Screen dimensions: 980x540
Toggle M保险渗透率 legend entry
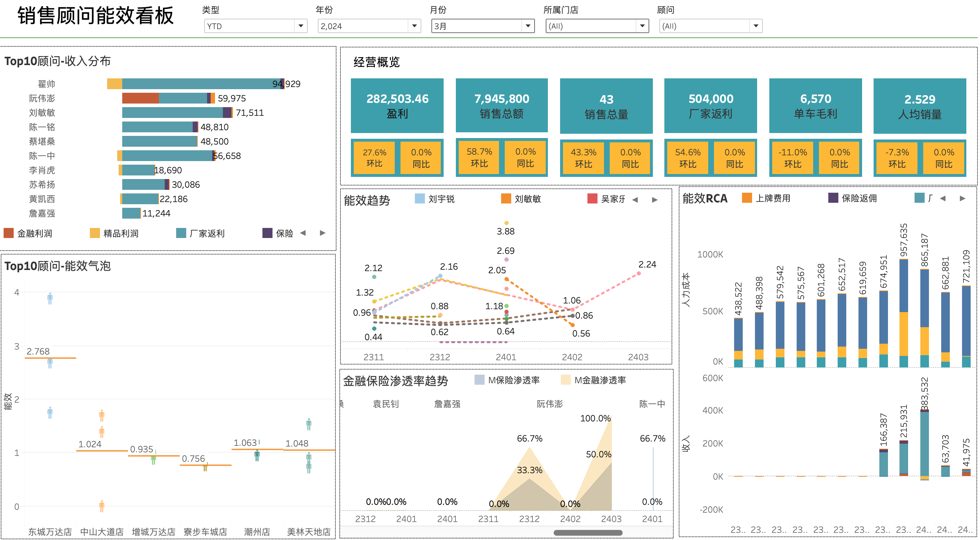(x=479, y=380)
